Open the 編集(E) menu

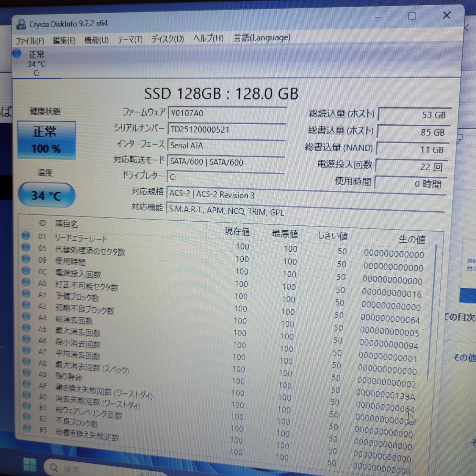pos(64,40)
